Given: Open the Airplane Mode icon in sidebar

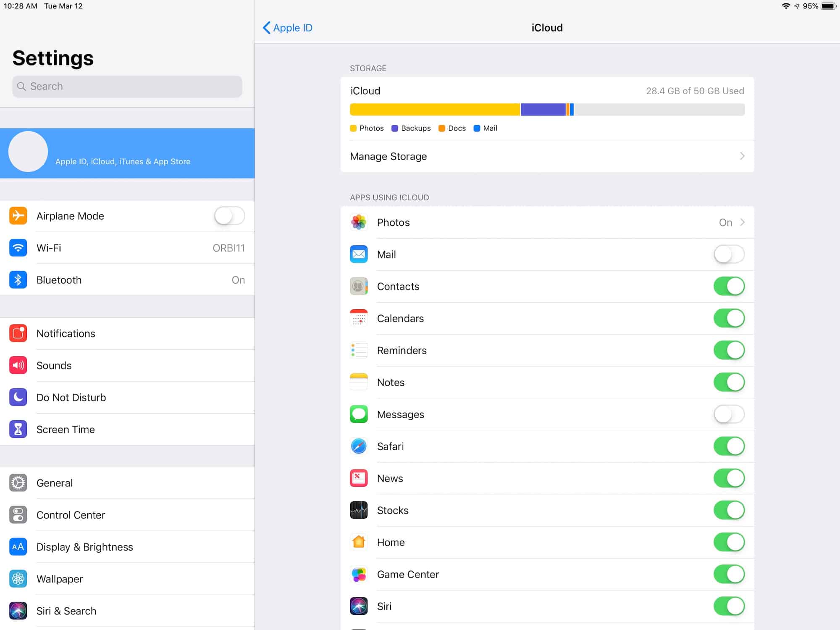Looking at the screenshot, I should click(18, 216).
